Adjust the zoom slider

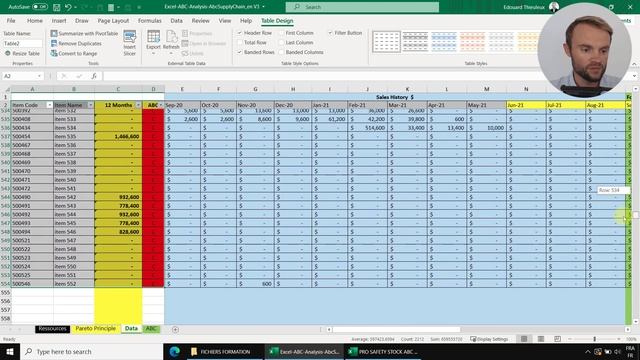coord(594,339)
